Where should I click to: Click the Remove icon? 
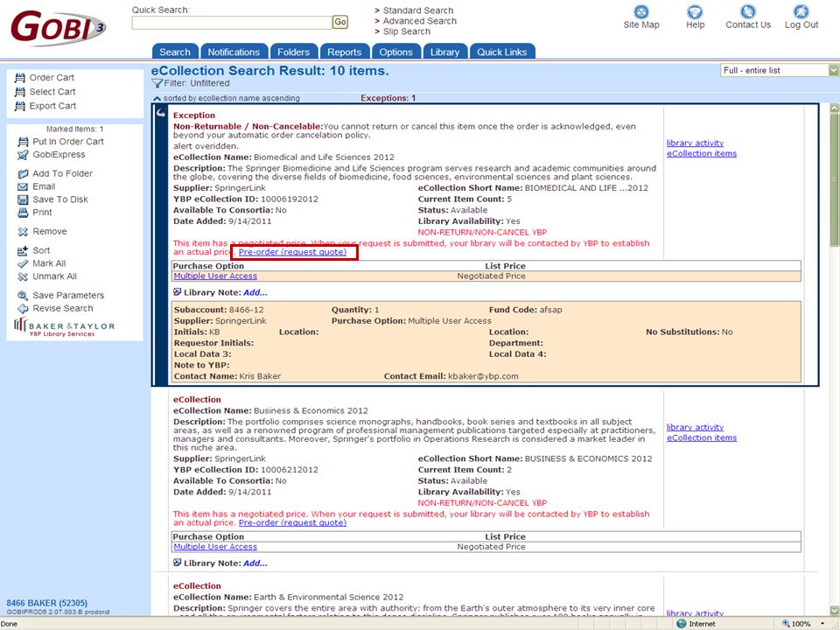(x=23, y=232)
